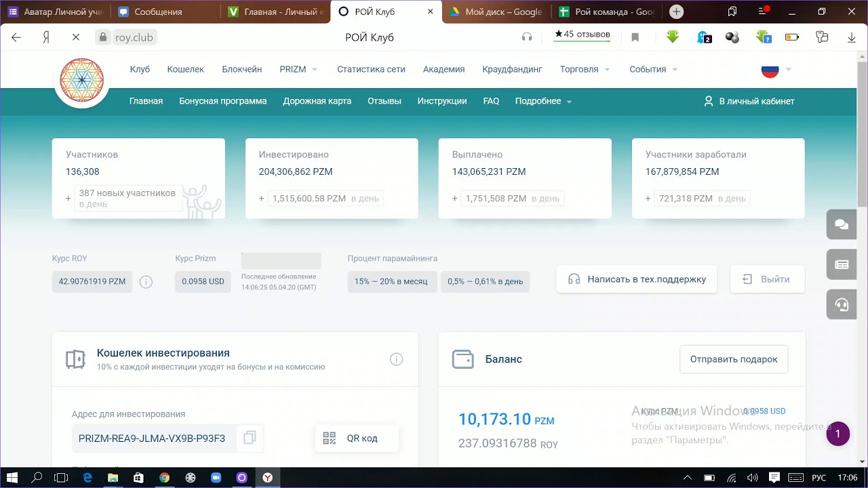Viewport: 868px width, 488px height.
Task: Copy the PRIZM investment address
Action: (x=250, y=438)
